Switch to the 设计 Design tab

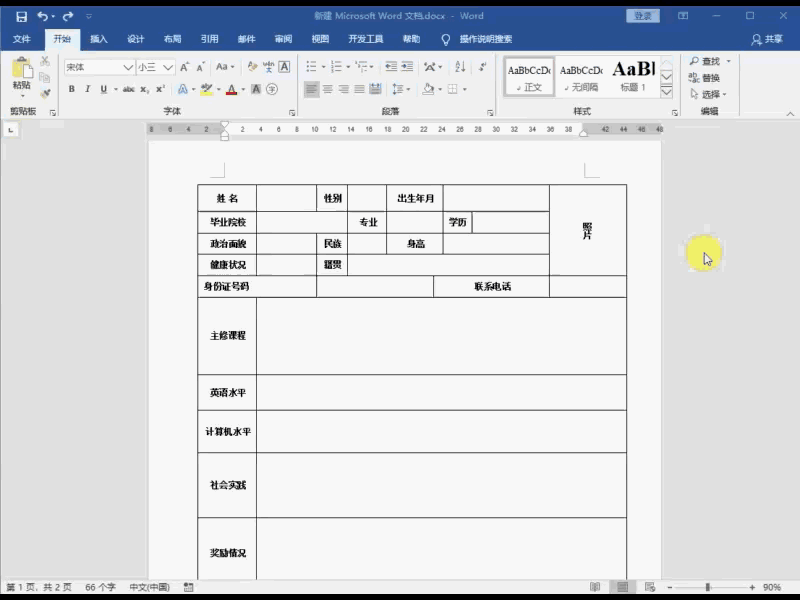[135, 39]
